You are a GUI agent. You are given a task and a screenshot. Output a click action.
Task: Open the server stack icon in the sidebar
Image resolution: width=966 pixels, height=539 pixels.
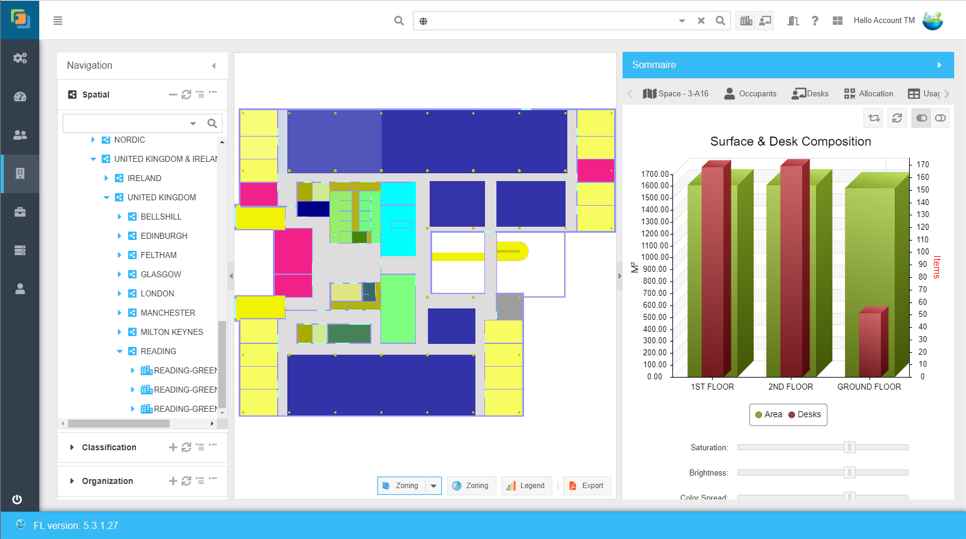tap(20, 250)
